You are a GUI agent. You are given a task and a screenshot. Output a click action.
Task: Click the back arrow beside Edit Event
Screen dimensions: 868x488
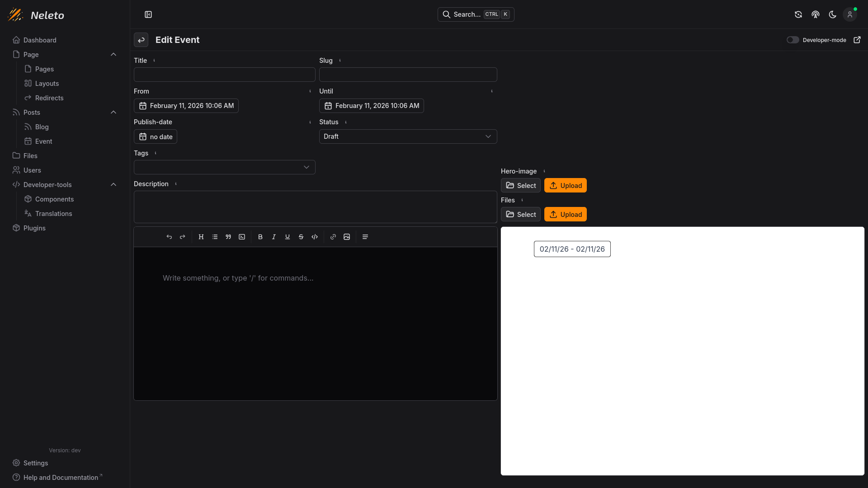pyautogui.click(x=141, y=40)
